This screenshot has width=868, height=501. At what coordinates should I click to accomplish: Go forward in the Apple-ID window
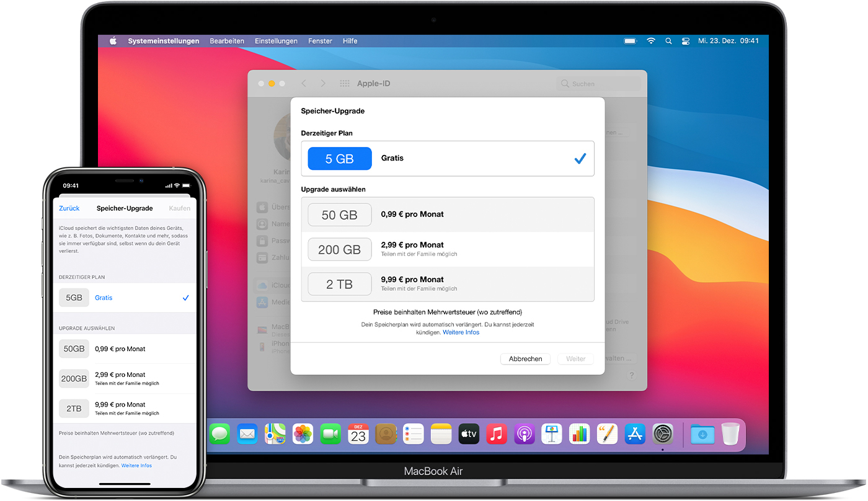[x=322, y=84]
